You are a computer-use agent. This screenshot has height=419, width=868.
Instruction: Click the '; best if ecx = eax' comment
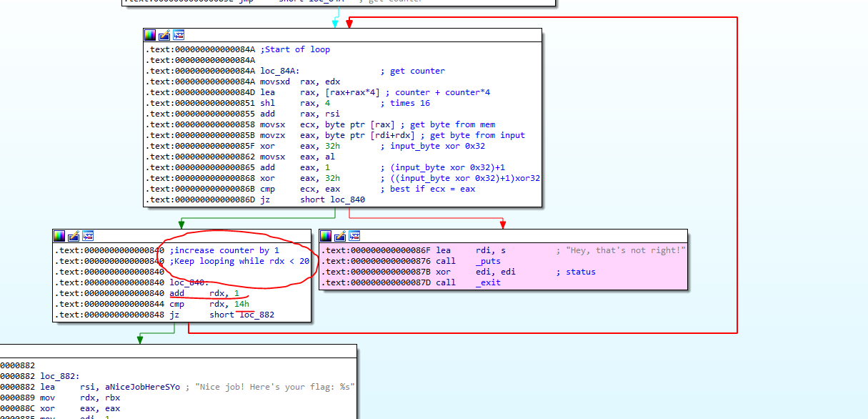tap(428, 189)
